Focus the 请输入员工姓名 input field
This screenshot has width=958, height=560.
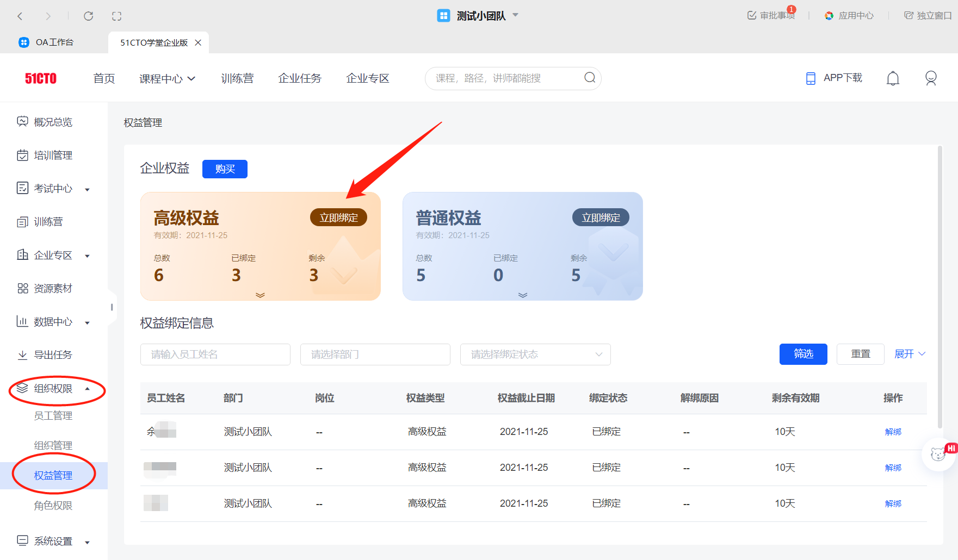tap(215, 354)
